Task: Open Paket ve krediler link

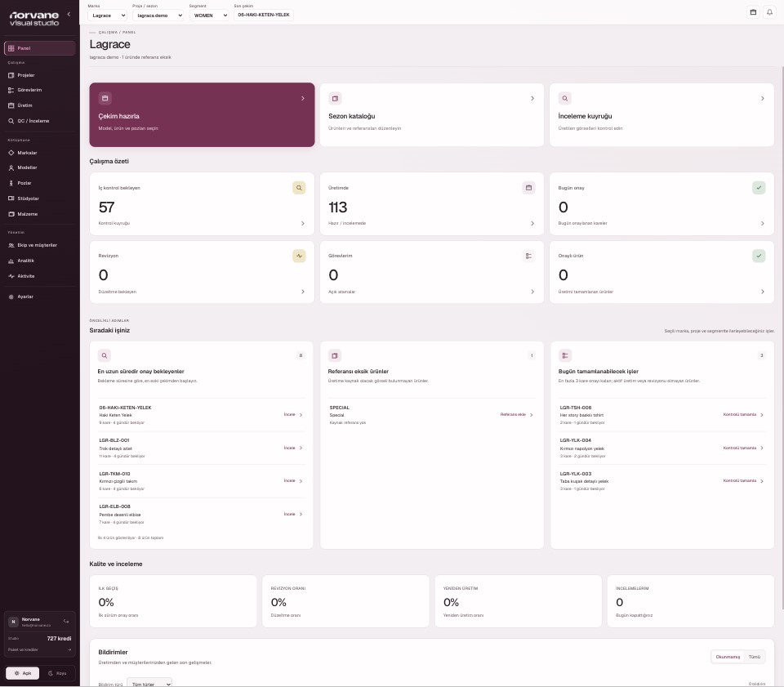Action: [x=39, y=649]
